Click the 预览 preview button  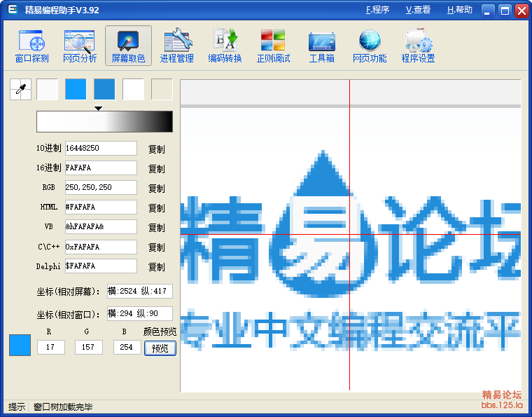[x=160, y=348]
